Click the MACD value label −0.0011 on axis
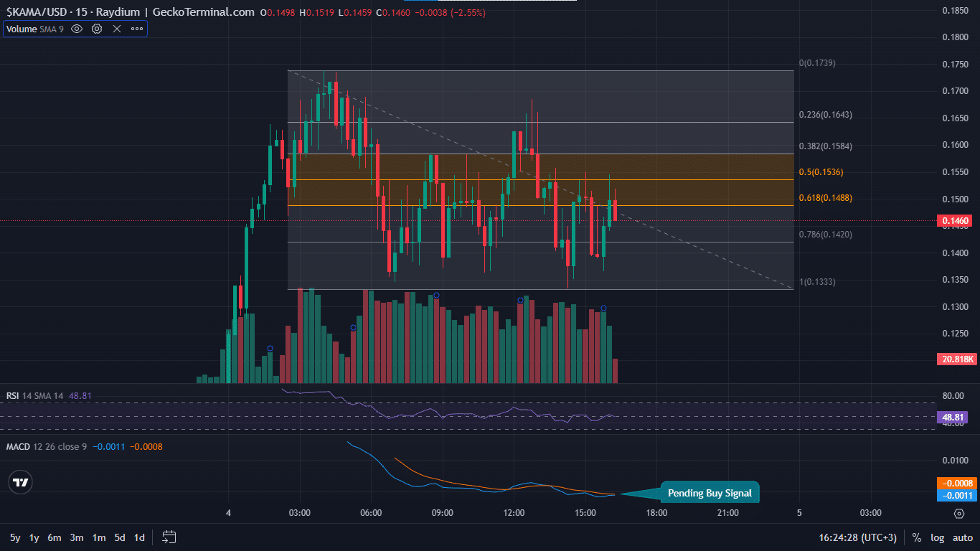This screenshot has height=551, width=980. (956, 495)
